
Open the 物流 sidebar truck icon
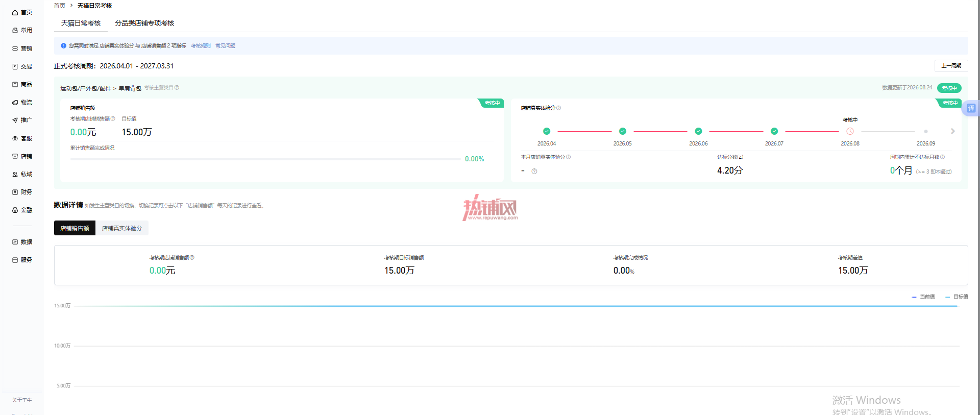(x=15, y=102)
